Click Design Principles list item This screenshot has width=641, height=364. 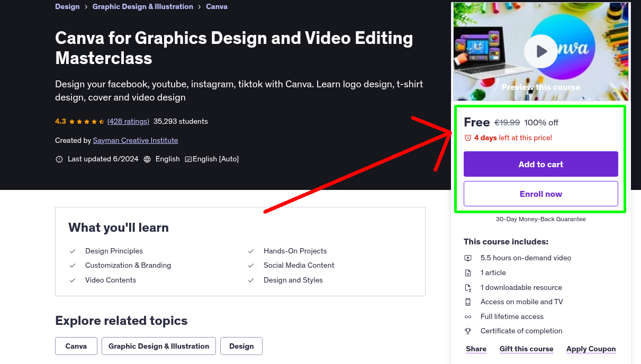point(114,251)
